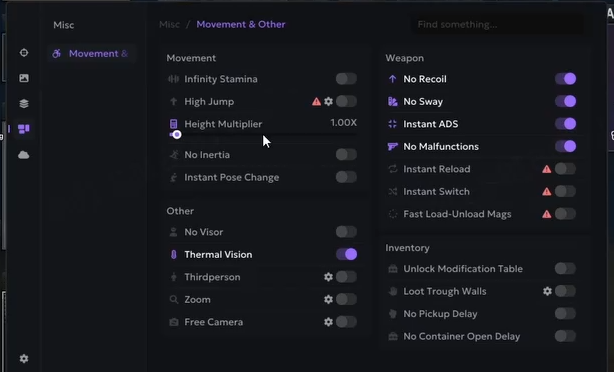Focus the Find something search field
The image size is (614, 372).
[x=497, y=25]
